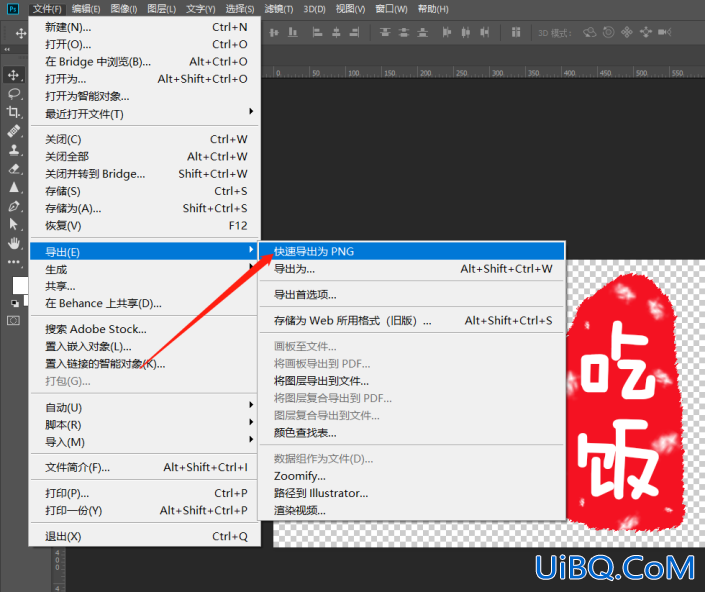705x592 pixels.
Task: Expand 最近打开文件(T) submenu arrow
Action: click(251, 111)
